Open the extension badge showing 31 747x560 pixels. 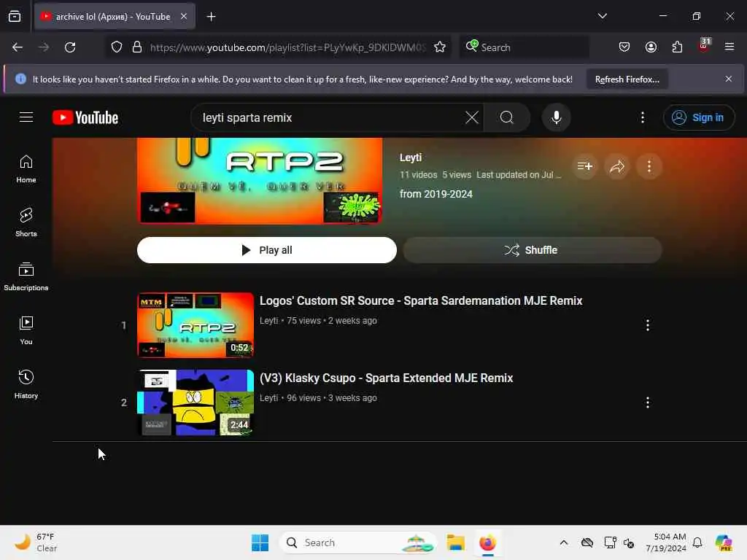[704, 46]
